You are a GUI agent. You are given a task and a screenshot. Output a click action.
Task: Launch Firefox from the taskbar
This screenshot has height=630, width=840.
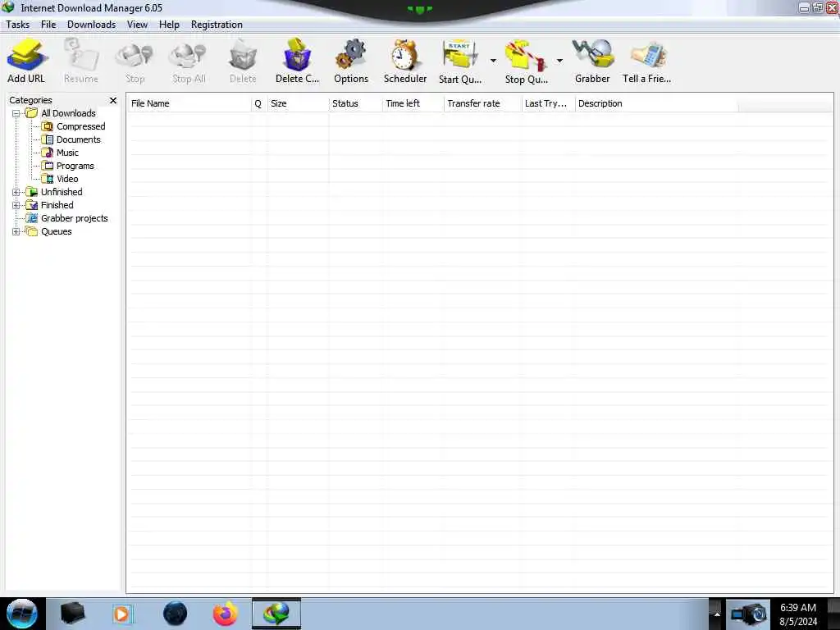pyautogui.click(x=226, y=614)
